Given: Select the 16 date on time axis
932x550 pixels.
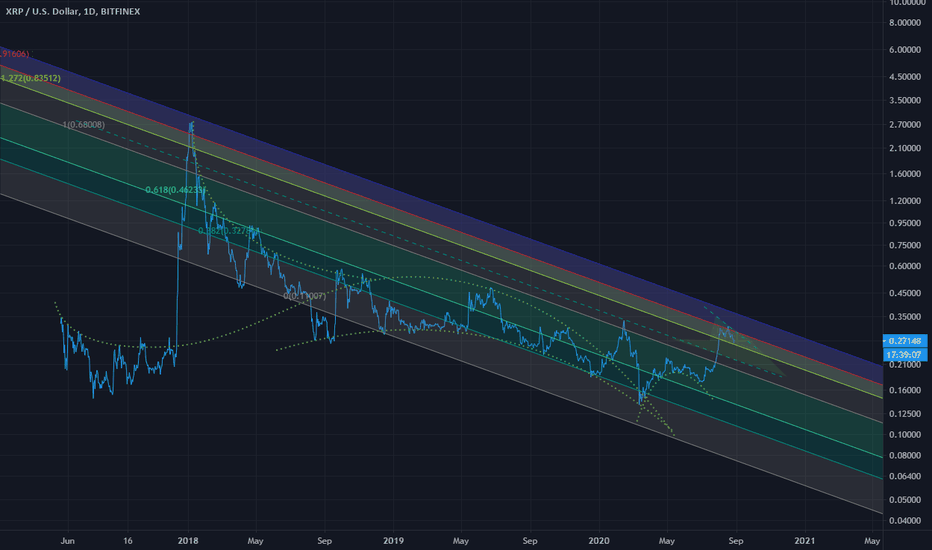Looking at the screenshot, I should pyautogui.click(x=128, y=540).
